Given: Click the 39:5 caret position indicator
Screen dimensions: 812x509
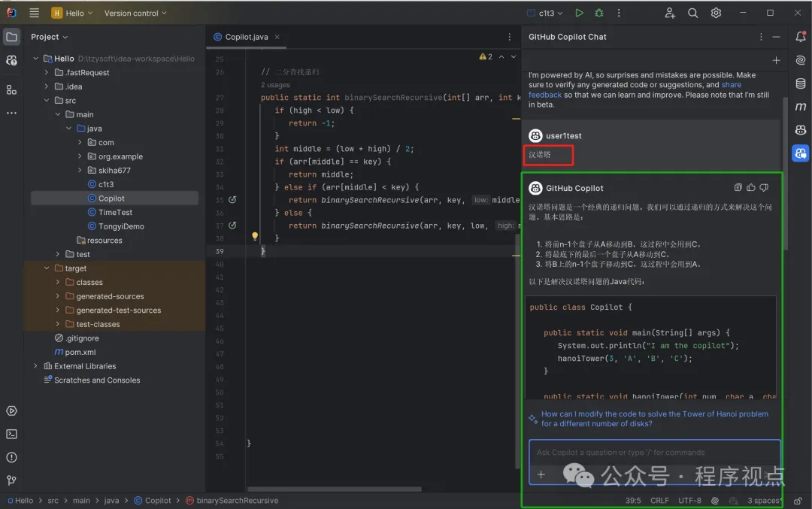Looking at the screenshot, I should click(x=633, y=500).
